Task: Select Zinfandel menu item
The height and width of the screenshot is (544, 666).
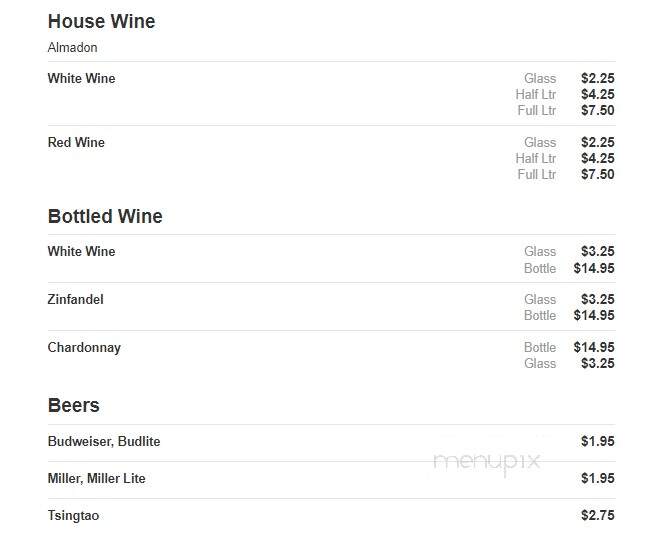Action: [76, 299]
